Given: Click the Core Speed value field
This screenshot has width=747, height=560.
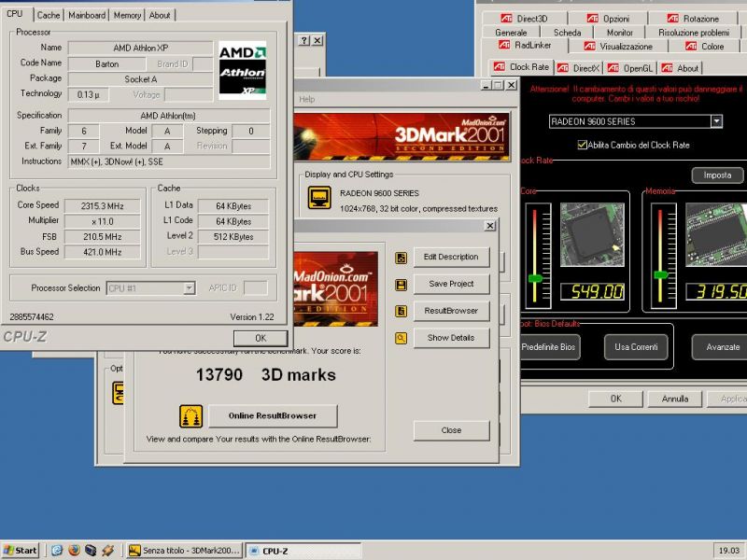Looking at the screenshot, I should tap(102, 205).
